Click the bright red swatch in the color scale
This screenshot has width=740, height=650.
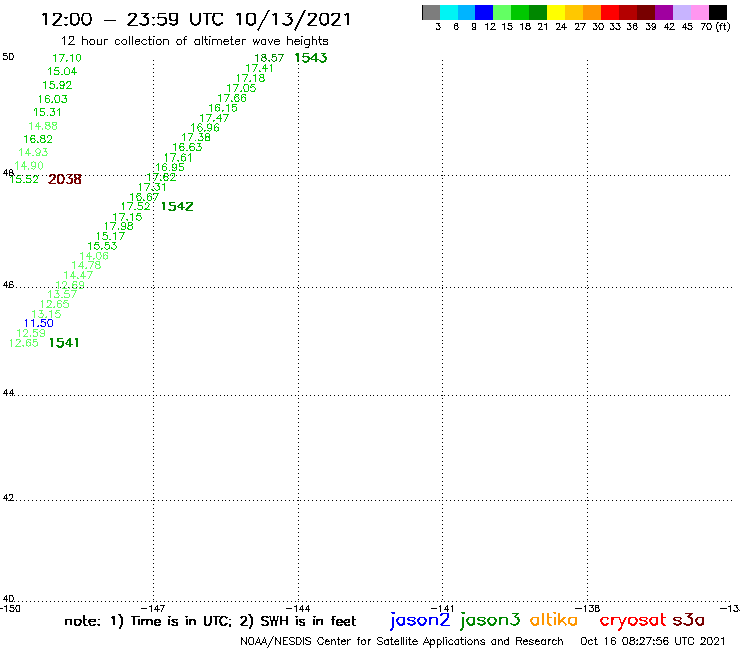[610, 12]
